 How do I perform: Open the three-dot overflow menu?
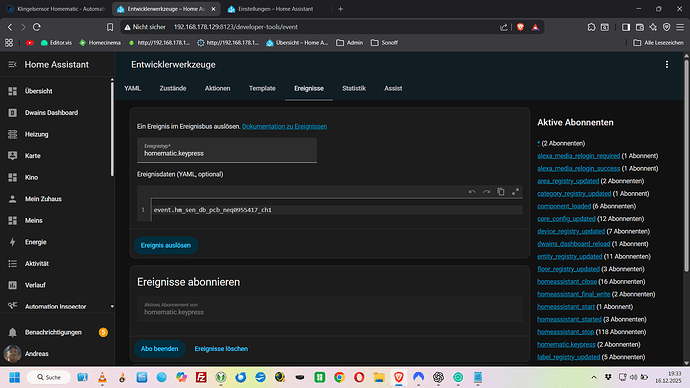coord(667,65)
